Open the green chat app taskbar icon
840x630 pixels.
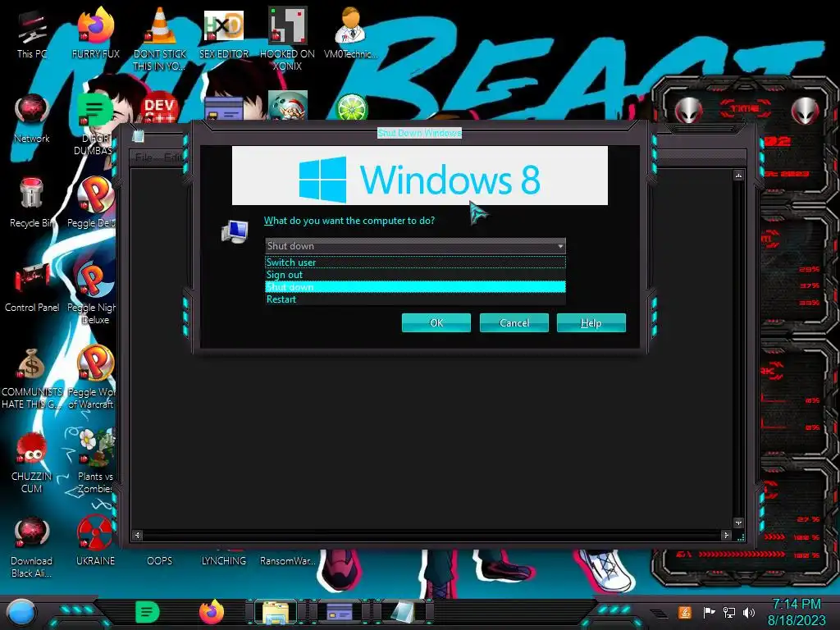(148, 612)
